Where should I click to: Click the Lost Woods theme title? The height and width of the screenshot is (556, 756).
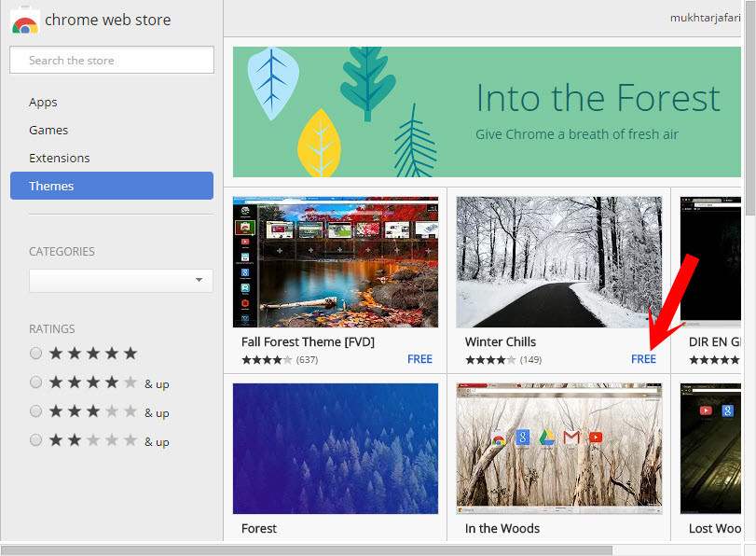pyautogui.click(x=715, y=529)
